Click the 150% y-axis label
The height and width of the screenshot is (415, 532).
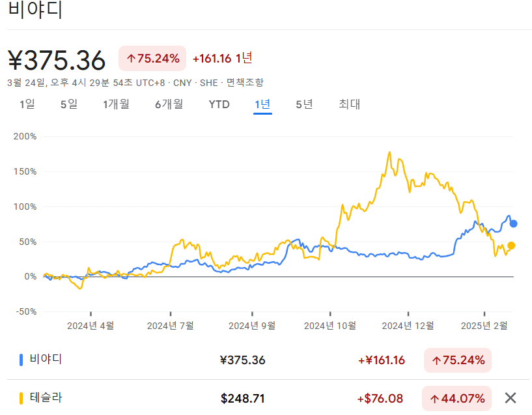[25, 171]
